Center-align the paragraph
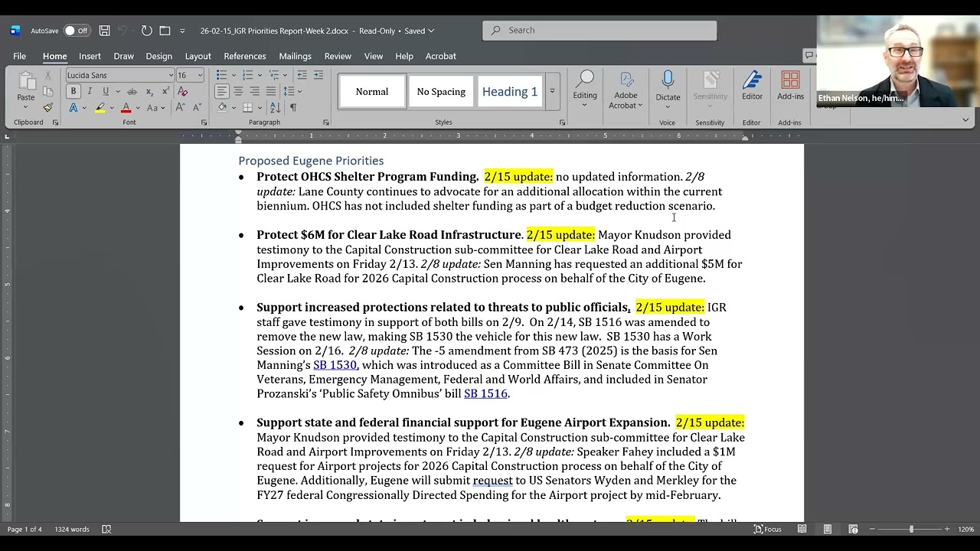This screenshot has width=980, height=551. (x=238, y=91)
